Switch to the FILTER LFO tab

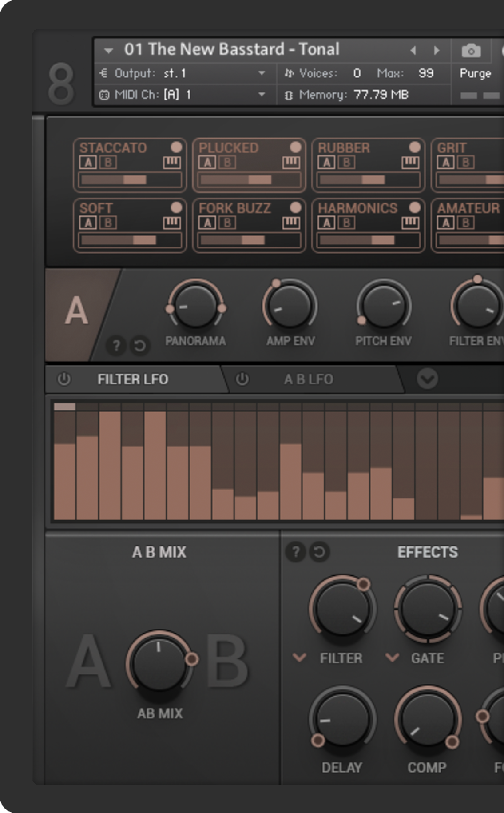[x=133, y=379]
